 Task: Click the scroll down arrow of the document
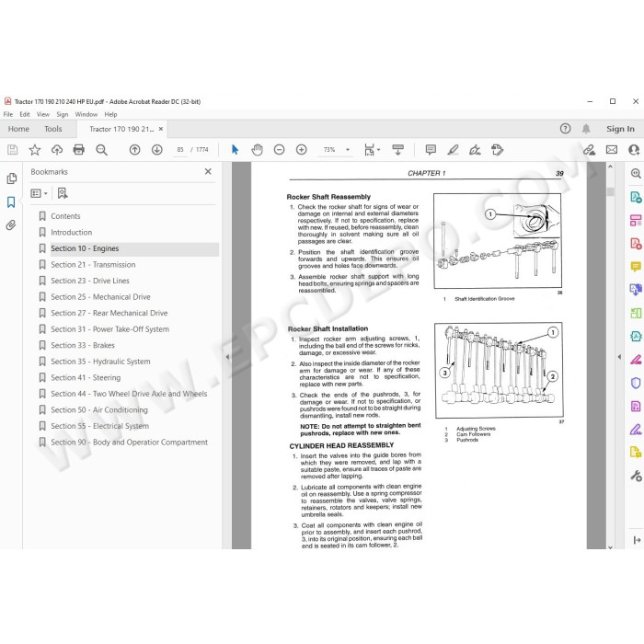click(x=610, y=547)
